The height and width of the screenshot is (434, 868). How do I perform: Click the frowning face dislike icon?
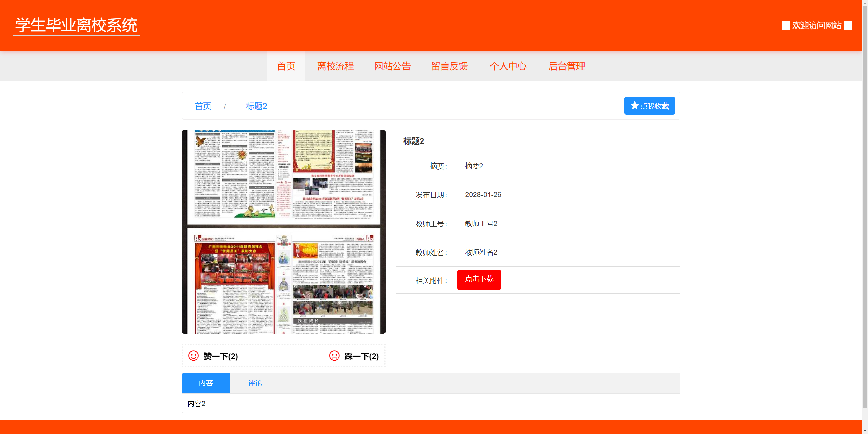[x=334, y=356]
